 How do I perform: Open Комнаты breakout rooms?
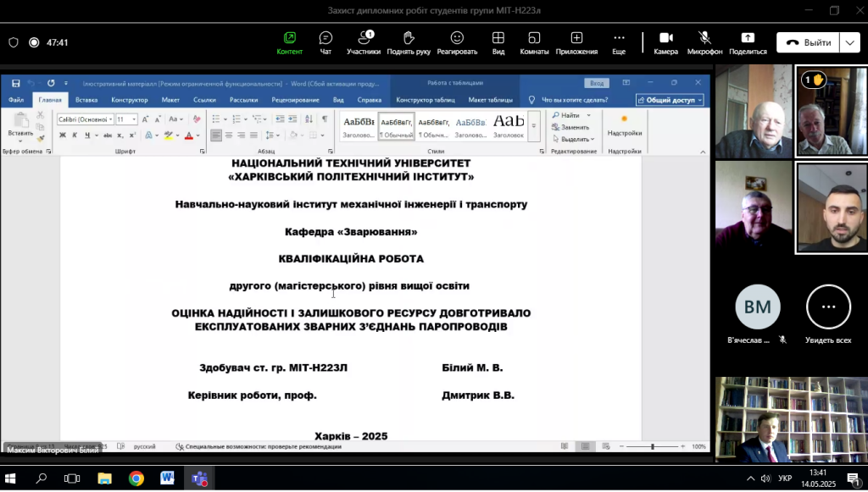click(534, 42)
